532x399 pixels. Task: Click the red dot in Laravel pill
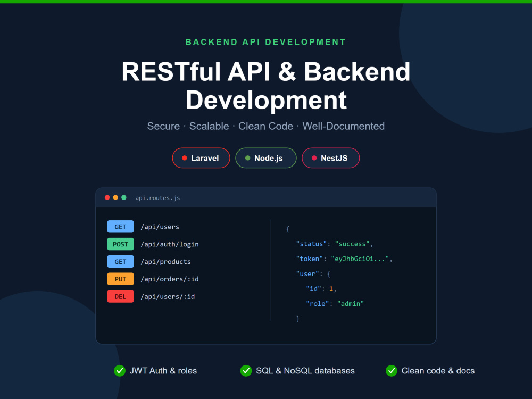point(185,158)
